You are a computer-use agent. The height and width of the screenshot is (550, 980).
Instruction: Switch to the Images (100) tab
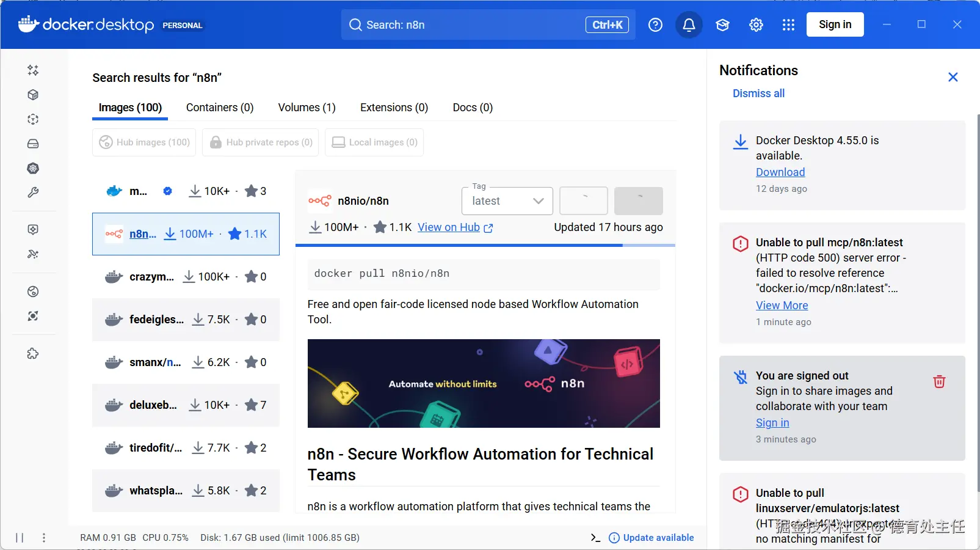pos(130,108)
